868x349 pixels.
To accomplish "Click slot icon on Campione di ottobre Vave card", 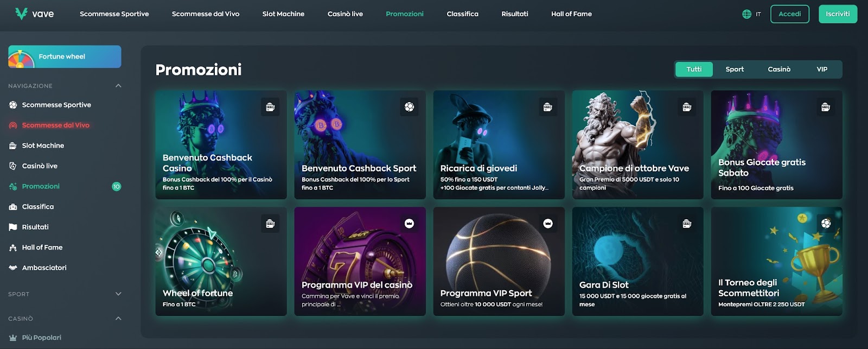I will tap(687, 107).
